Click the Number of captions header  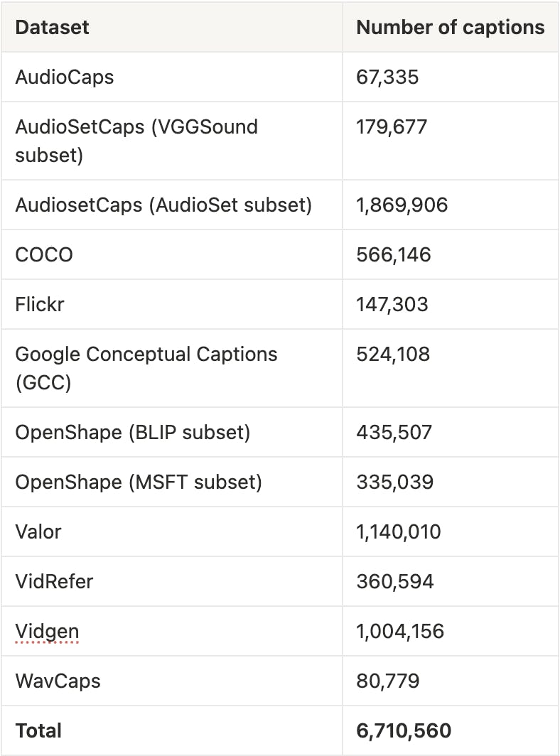pyautogui.click(x=450, y=27)
